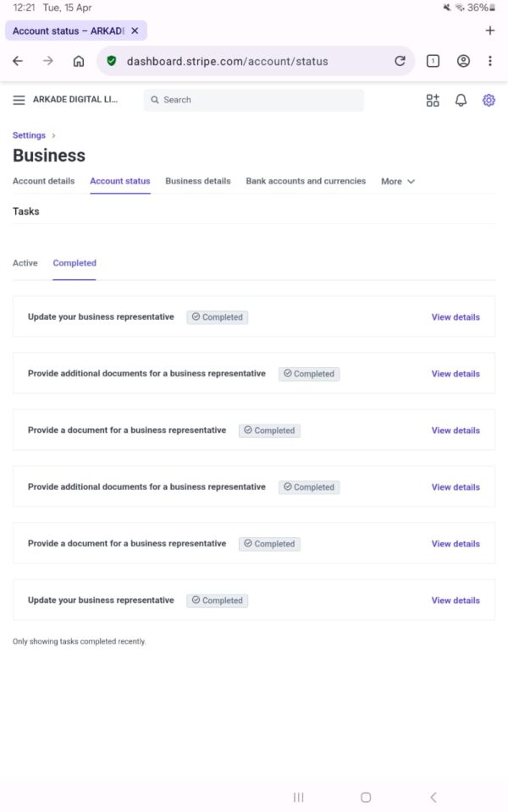The width and height of the screenshot is (508, 812).
Task: Open the settings gear icon
Action: pyautogui.click(x=489, y=100)
